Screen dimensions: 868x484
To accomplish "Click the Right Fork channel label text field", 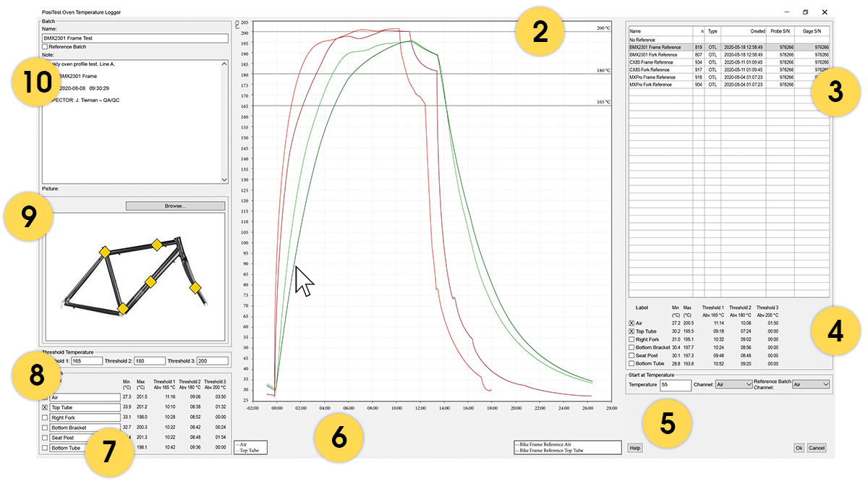I will (x=85, y=417).
